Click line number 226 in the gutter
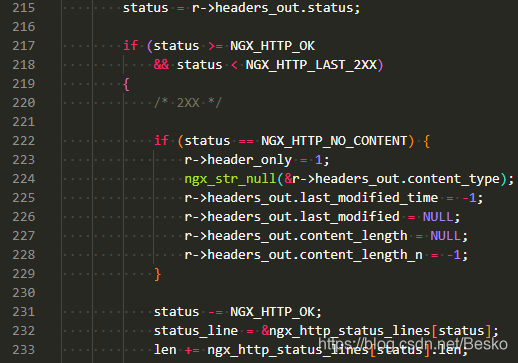The image size is (518, 363). pos(23,217)
